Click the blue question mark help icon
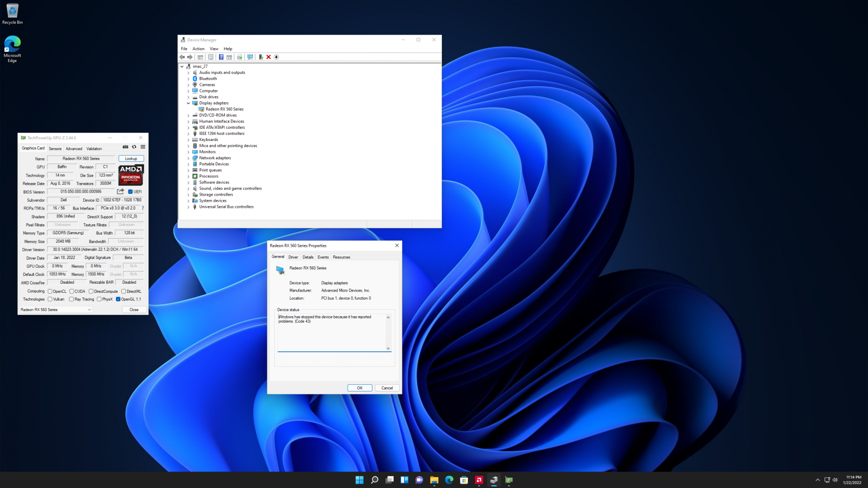The image size is (868, 488). (221, 57)
